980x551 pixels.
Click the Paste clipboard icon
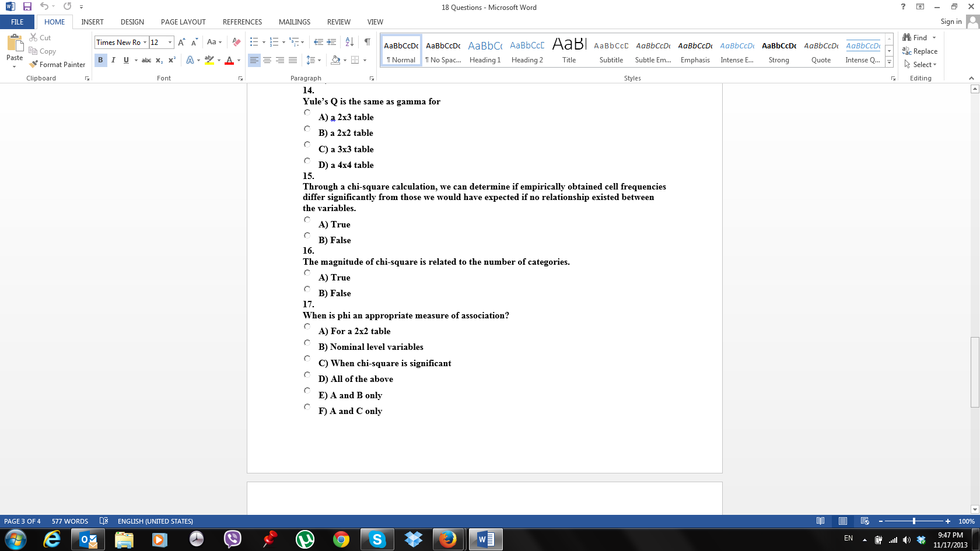click(15, 44)
